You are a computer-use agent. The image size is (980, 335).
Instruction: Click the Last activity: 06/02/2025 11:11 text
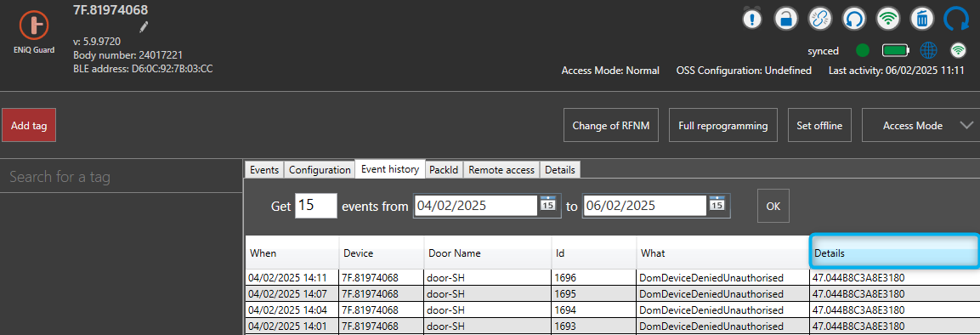click(896, 71)
